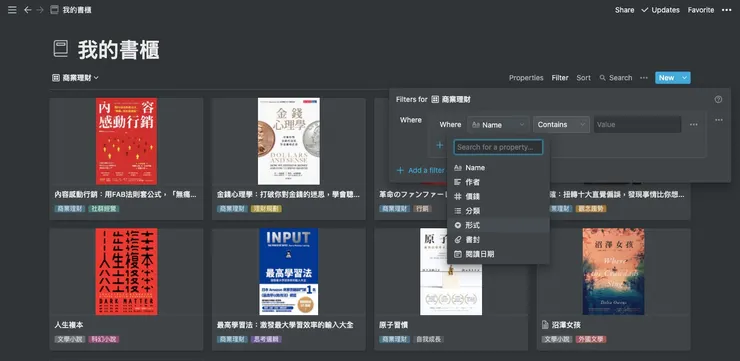Click the 最高學習法 card title text
This screenshot has height=361, width=740.
(x=285, y=325)
